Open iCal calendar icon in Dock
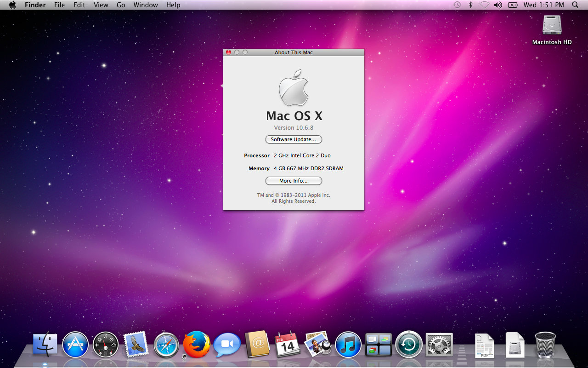Viewport: 588px width, 368px height. click(288, 345)
